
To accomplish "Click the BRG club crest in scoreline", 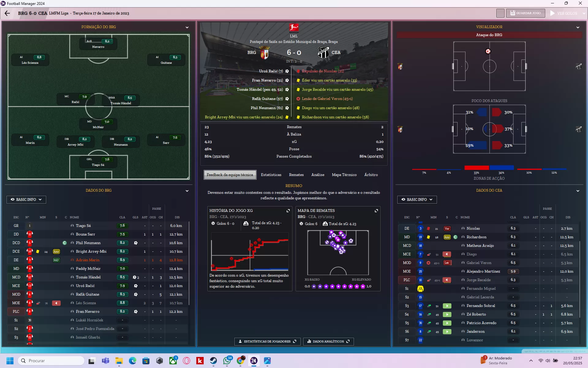I will (264, 52).
